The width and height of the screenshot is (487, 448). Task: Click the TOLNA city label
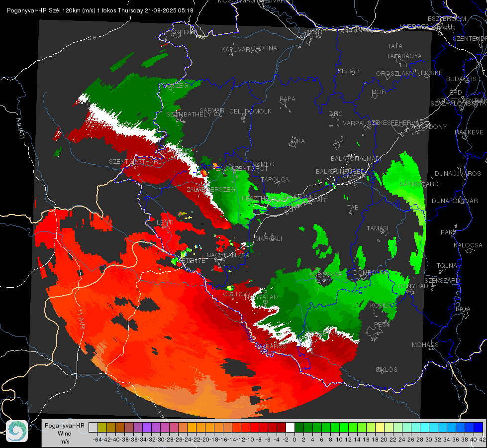(447, 266)
